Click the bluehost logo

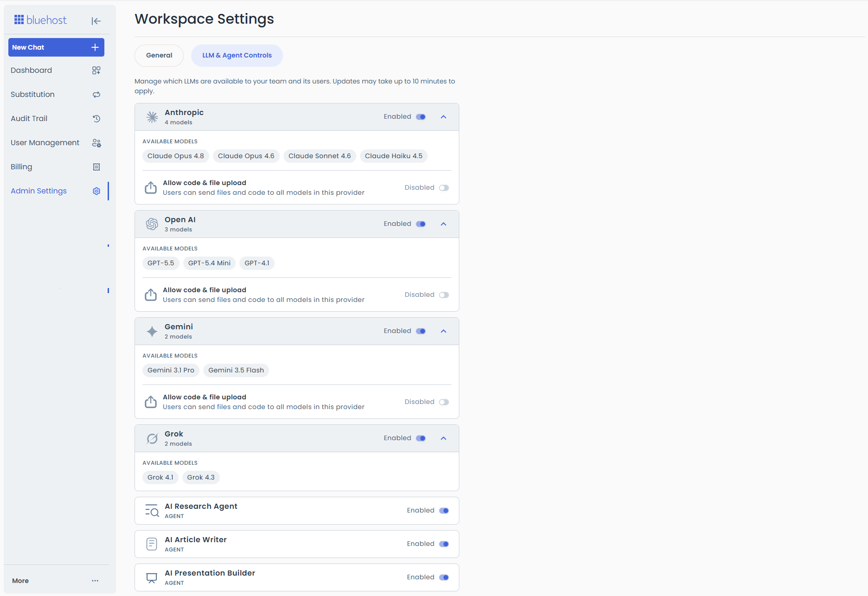[40, 20]
